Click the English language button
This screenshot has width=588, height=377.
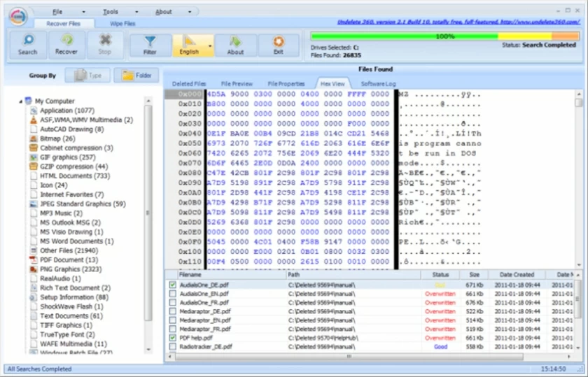[x=189, y=45]
